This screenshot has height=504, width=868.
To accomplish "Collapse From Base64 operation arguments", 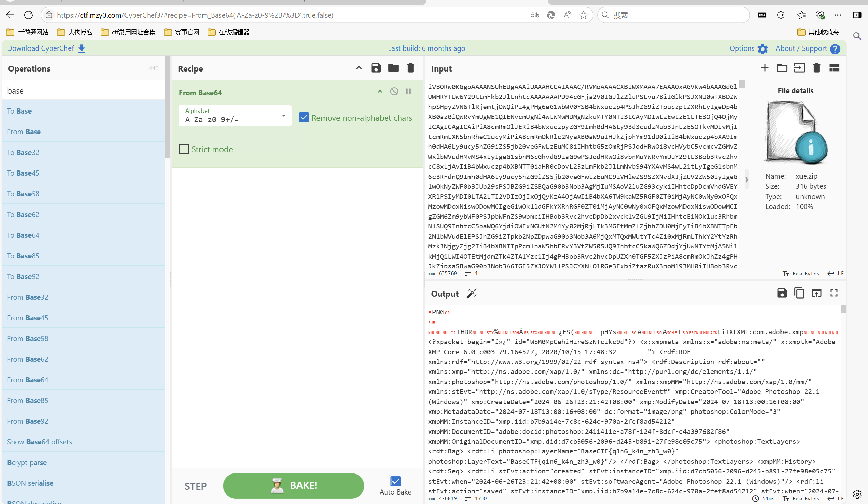I will point(380,92).
